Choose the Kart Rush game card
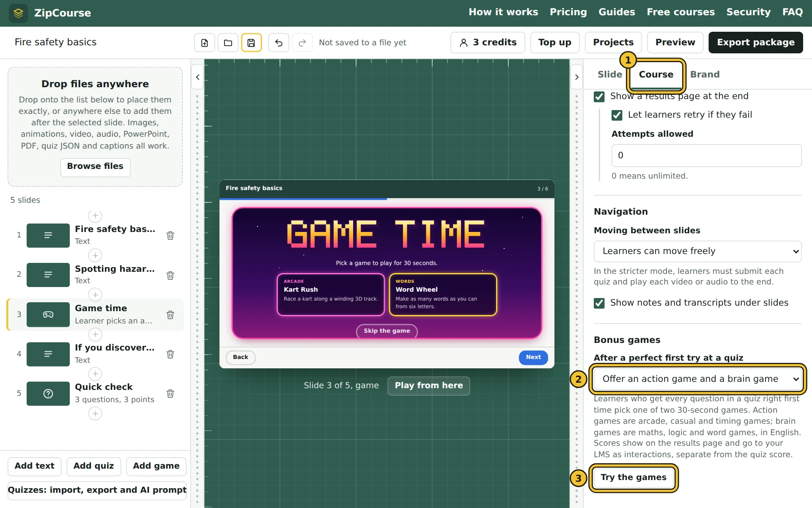Viewport: 812px width, 508px height. pyautogui.click(x=331, y=295)
